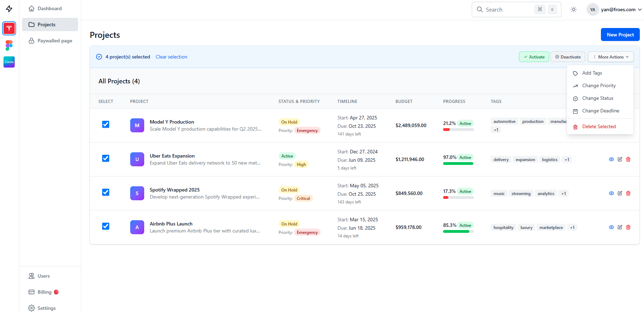Screen dimensions: 644x313
Task: Click the Model Y Production title
Action: pyautogui.click(x=172, y=122)
